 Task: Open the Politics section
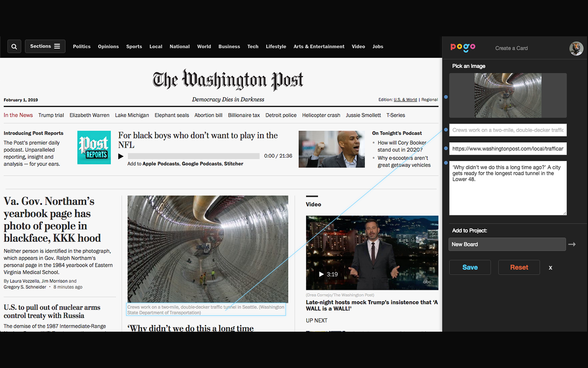(82, 46)
